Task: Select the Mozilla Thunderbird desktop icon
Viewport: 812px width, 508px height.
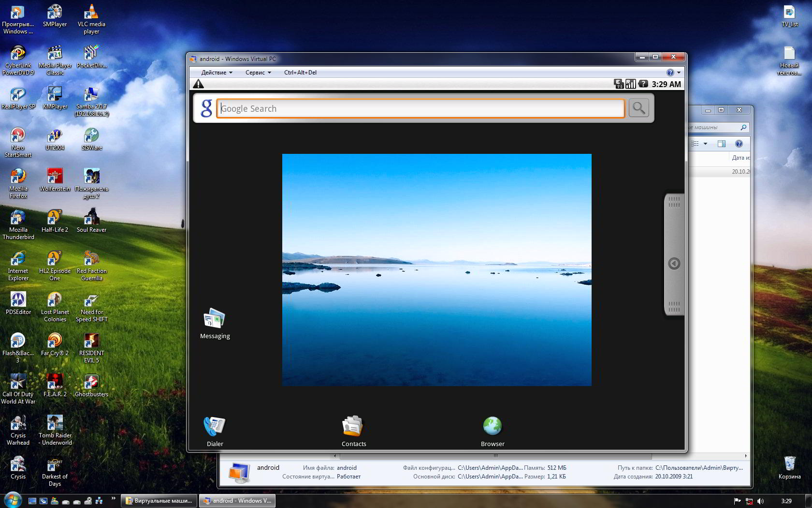Action: [x=18, y=225]
